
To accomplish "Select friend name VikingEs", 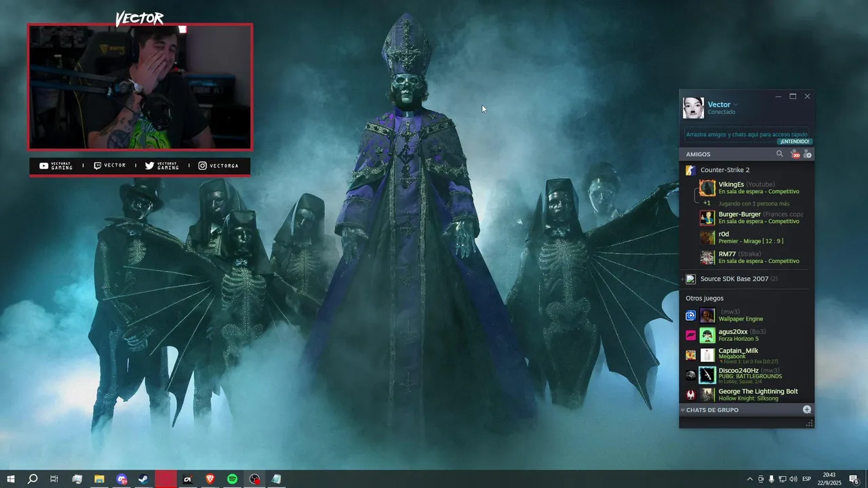I will click(731, 184).
